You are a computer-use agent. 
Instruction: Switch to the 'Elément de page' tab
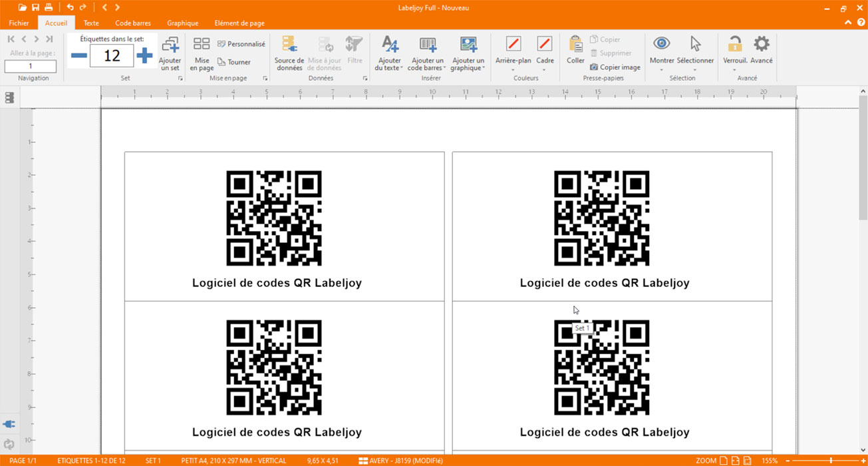tap(239, 23)
